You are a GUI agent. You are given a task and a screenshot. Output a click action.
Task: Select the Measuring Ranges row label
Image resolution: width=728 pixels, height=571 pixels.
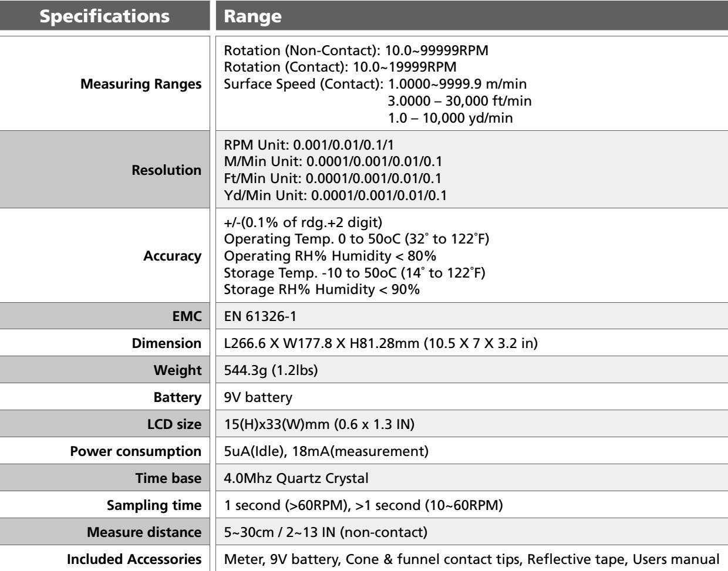[140, 84]
